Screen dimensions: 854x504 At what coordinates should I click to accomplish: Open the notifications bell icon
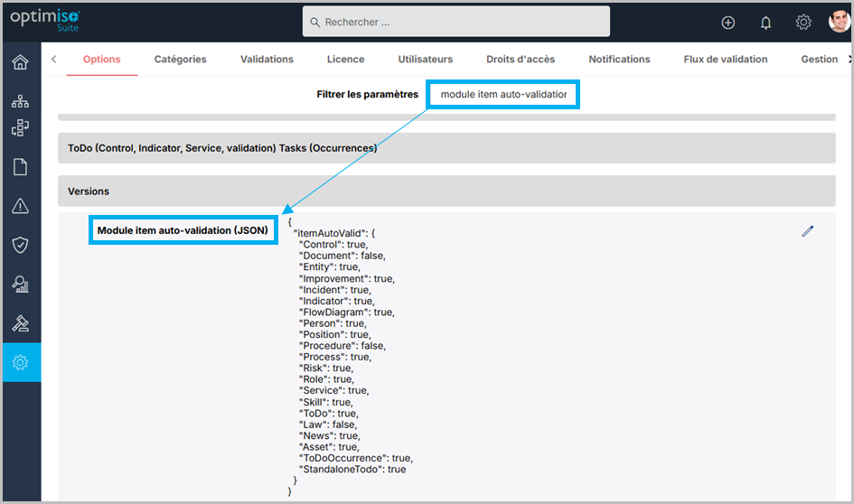click(x=765, y=23)
